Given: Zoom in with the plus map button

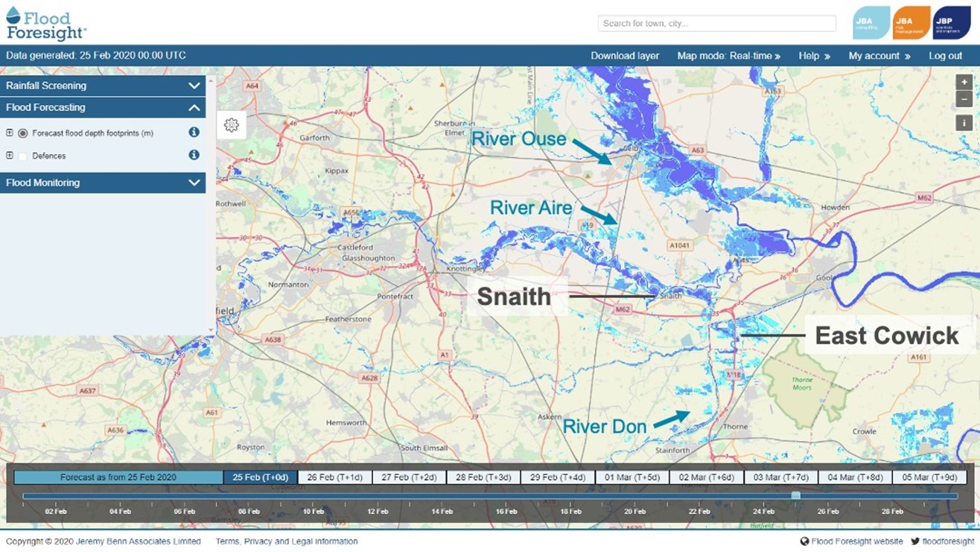Looking at the screenshot, I should 964,83.
